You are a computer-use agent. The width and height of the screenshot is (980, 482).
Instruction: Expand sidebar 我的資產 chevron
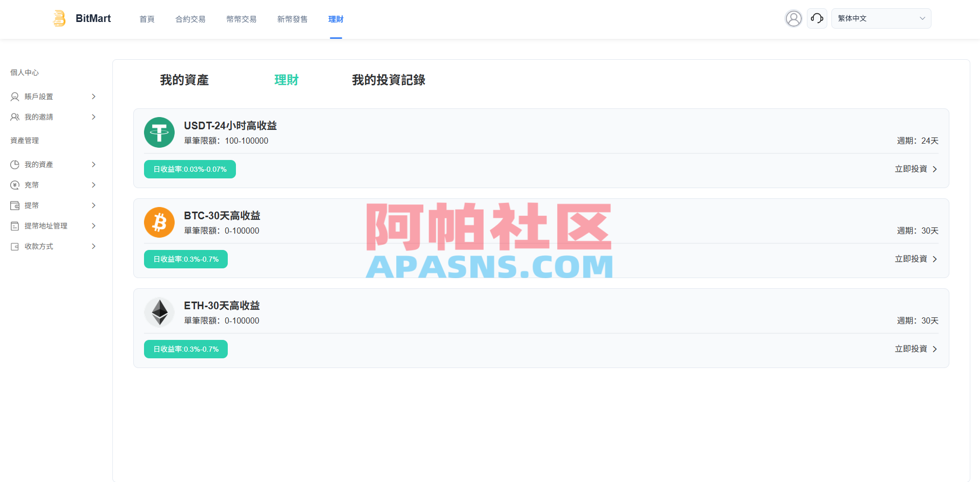(93, 165)
